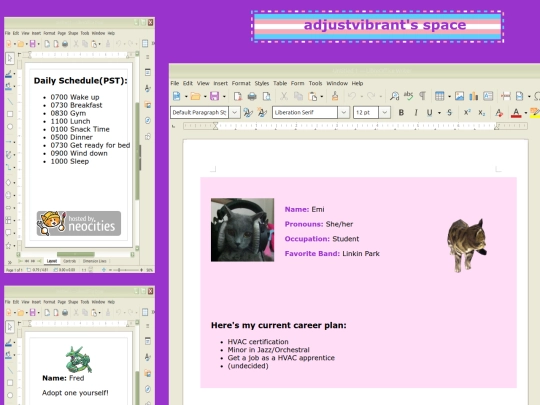Click the Liberation Serif font name field
Screen dimensions: 540x405
pyautogui.click(x=305, y=113)
